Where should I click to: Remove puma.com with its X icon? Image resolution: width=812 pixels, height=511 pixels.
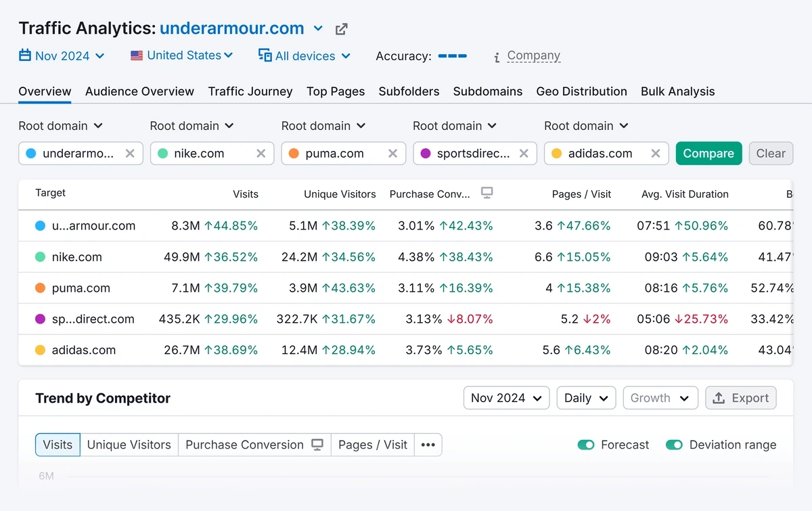point(392,154)
